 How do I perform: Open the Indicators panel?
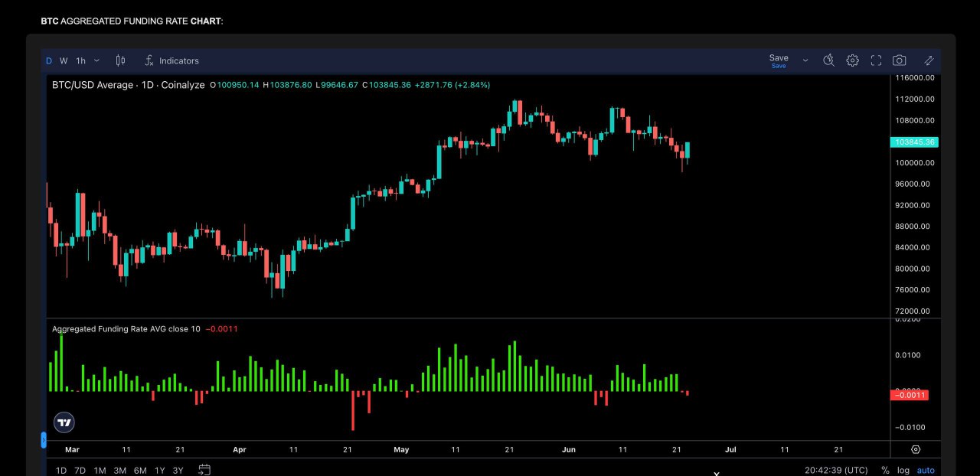(171, 60)
